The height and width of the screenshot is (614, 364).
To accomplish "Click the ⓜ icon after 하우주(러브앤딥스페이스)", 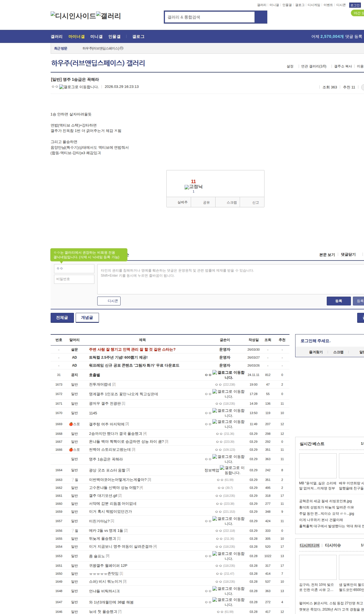I will point(122,48).
